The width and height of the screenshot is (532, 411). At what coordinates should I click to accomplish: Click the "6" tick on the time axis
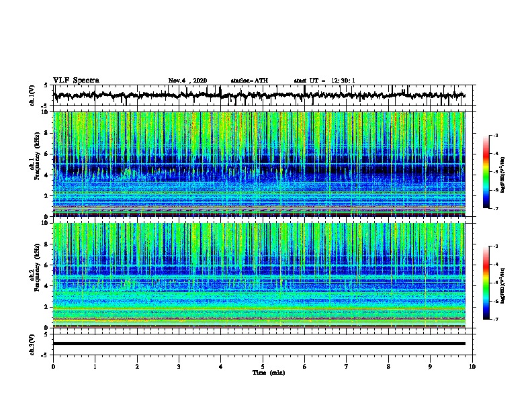coord(305,367)
